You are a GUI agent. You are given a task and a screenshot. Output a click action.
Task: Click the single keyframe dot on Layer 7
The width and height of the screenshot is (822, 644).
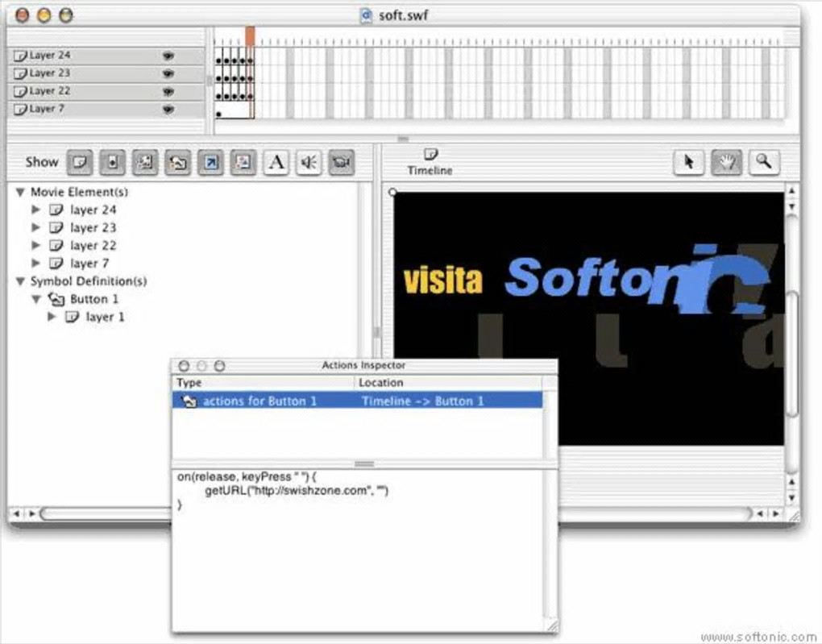coord(219,114)
